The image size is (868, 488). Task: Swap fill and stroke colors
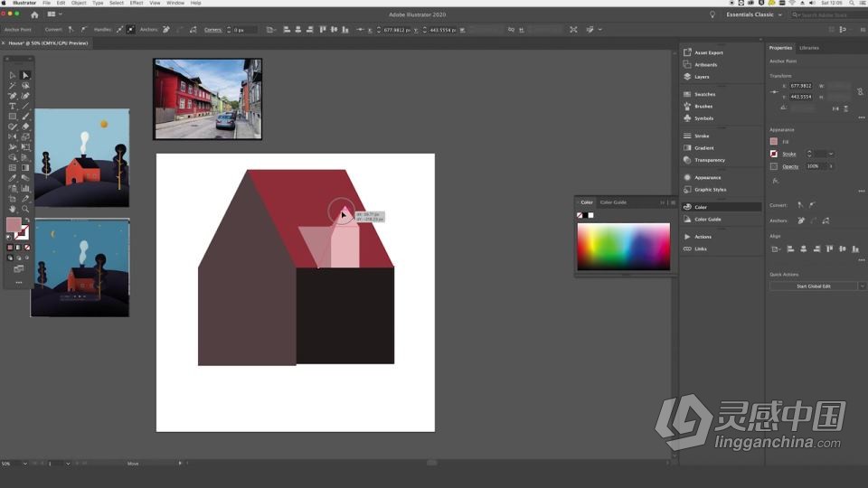pyautogui.click(x=26, y=221)
